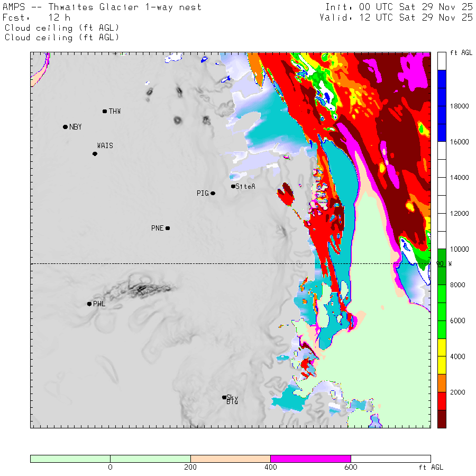Select the PIG station marker

[213, 194]
